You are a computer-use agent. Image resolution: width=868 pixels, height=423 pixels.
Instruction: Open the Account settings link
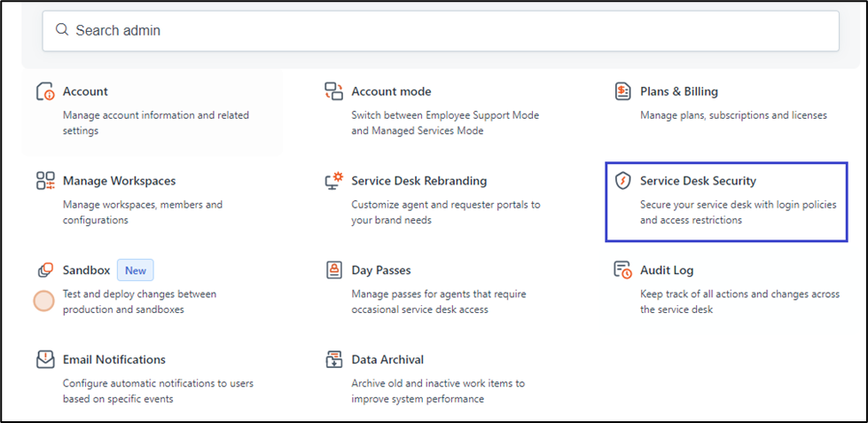tap(85, 91)
